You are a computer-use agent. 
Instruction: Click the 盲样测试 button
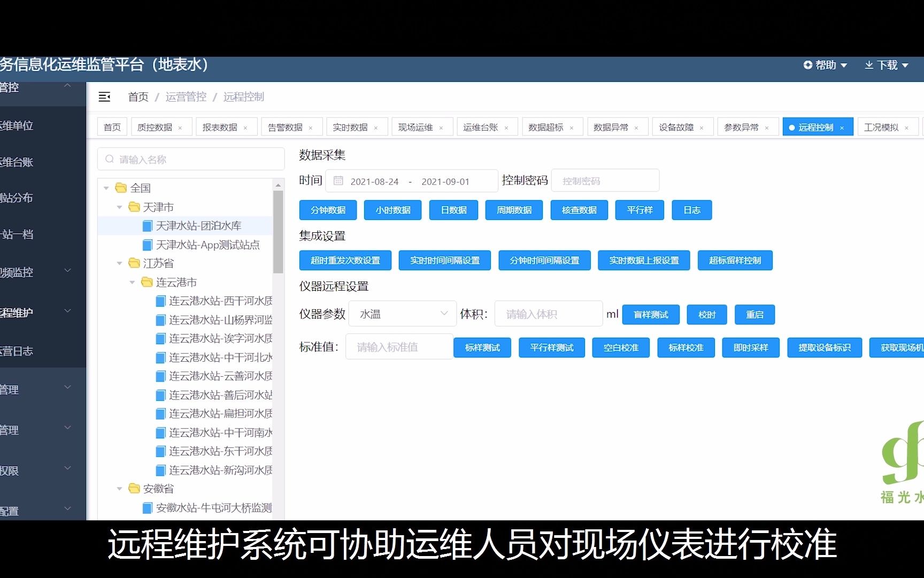(651, 315)
